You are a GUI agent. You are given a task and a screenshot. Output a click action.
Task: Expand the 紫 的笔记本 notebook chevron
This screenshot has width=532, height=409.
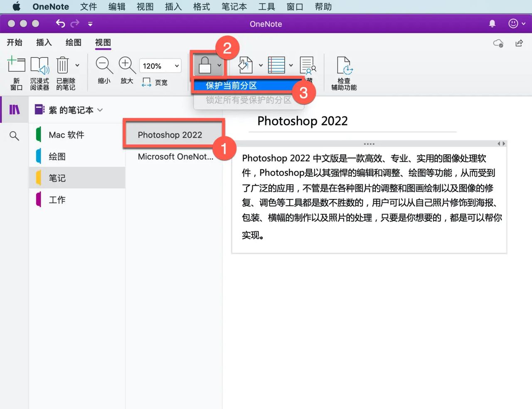click(x=100, y=109)
